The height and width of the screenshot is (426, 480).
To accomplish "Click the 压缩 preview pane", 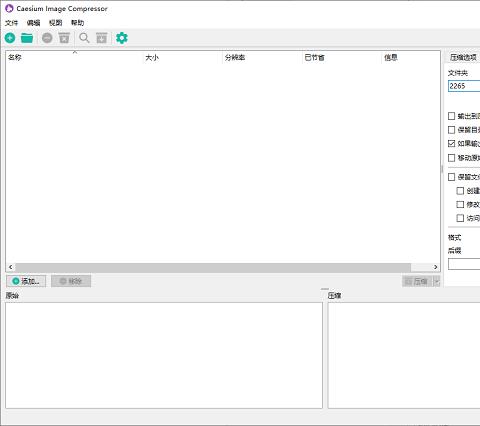I will [x=404, y=355].
